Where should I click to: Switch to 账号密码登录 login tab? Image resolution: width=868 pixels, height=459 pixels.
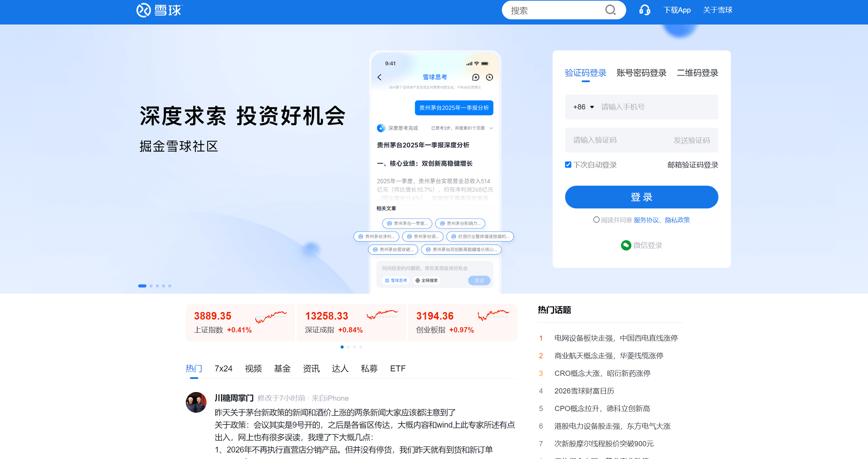(641, 73)
